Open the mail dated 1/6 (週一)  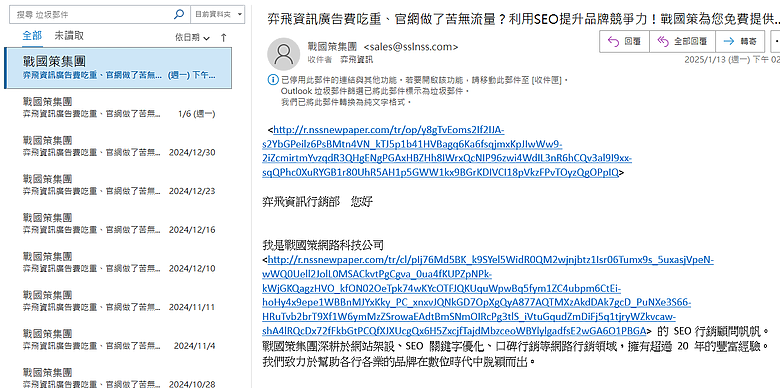pyautogui.click(x=118, y=108)
